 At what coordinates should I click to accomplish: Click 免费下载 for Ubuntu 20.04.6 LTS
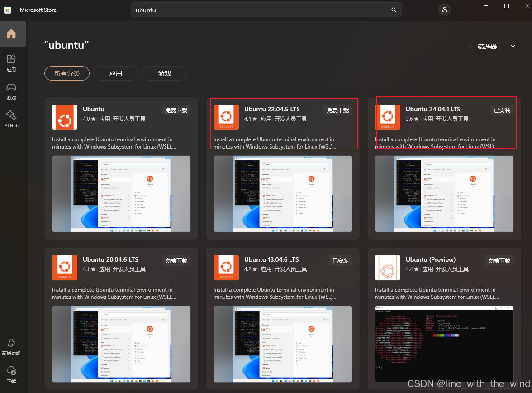(176, 260)
